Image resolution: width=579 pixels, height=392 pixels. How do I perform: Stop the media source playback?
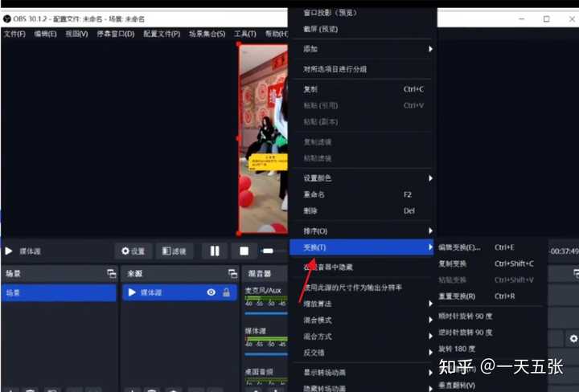[x=244, y=251]
